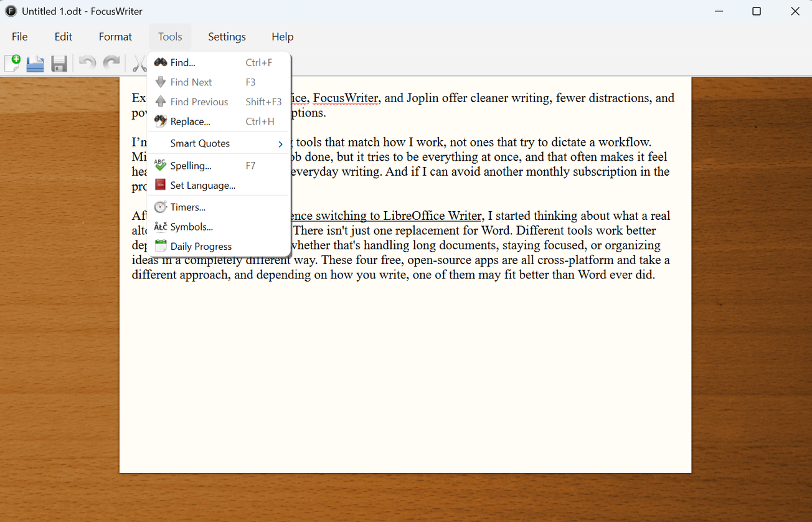Open the Edit menu
The image size is (812, 522).
click(64, 37)
